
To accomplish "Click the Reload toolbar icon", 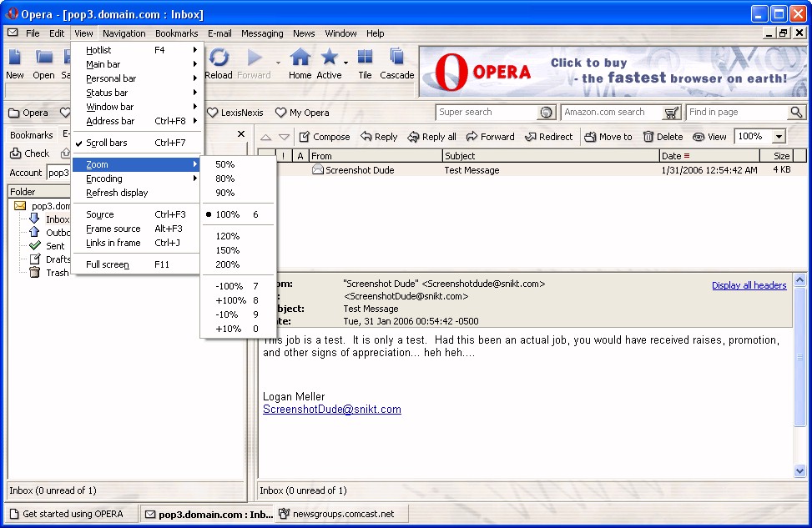I will click(x=219, y=58).
